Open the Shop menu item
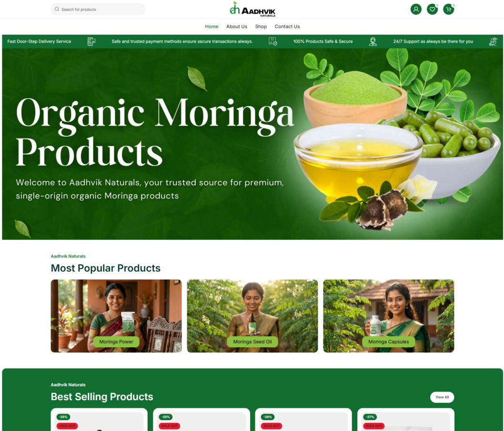The height and width of the screenshot is (431, 504). coord(261,27)
